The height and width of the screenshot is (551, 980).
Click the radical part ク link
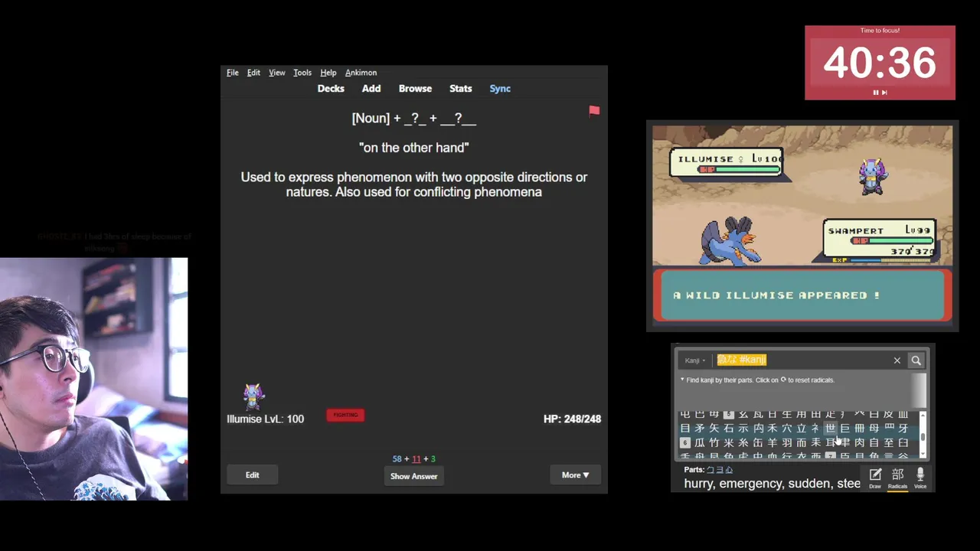(711, 470)
